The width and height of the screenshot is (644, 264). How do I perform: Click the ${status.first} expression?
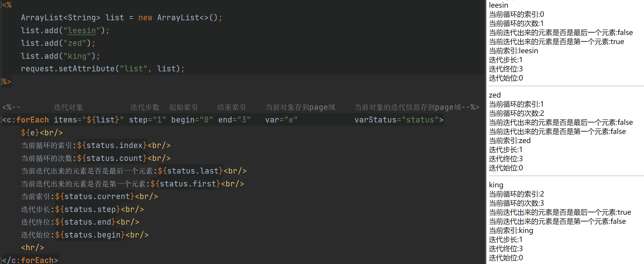tap(186, 184)
